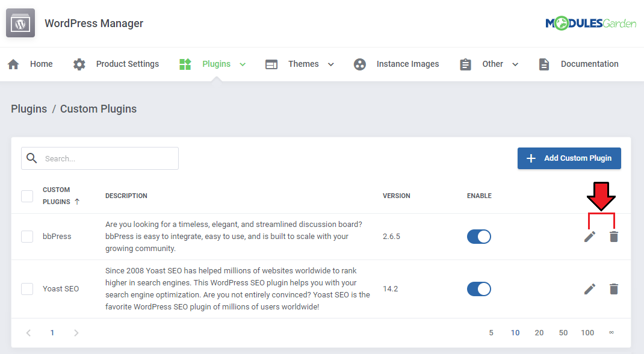Go to next page arrow
The width and height of the screenshot is (644, 354).
pyautogui.click(x=76, y=333)
